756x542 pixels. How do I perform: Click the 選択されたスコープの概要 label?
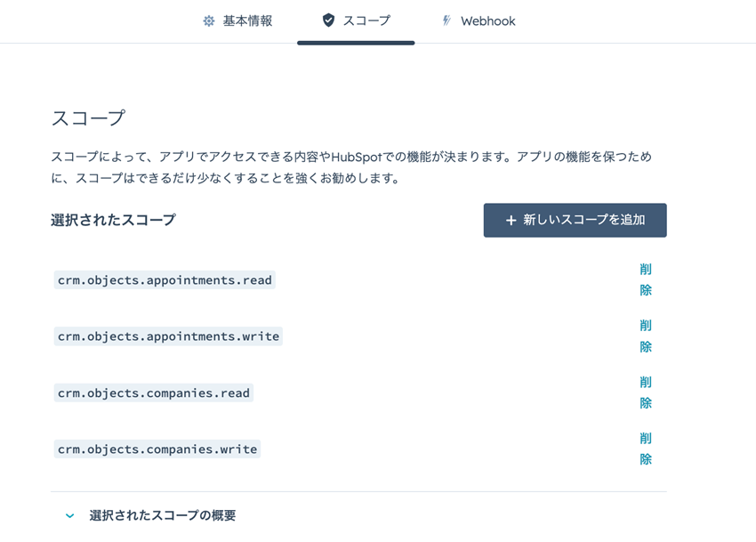click(163, 515)
